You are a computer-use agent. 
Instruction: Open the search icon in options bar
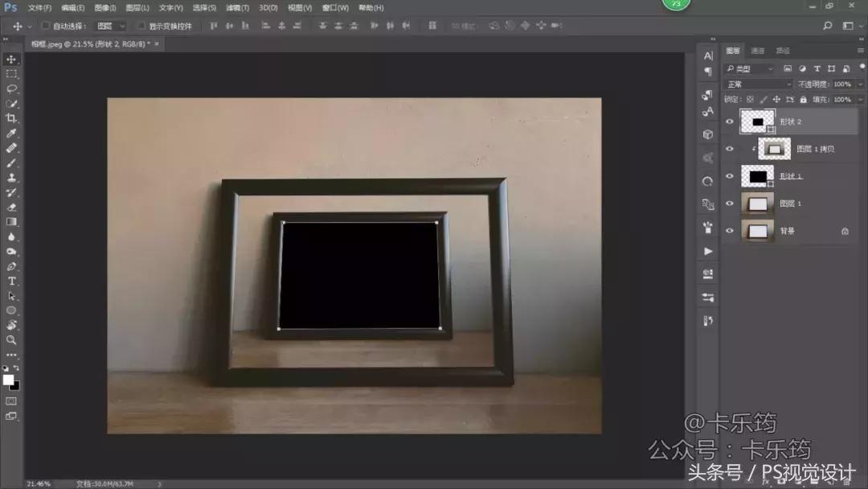828,26
